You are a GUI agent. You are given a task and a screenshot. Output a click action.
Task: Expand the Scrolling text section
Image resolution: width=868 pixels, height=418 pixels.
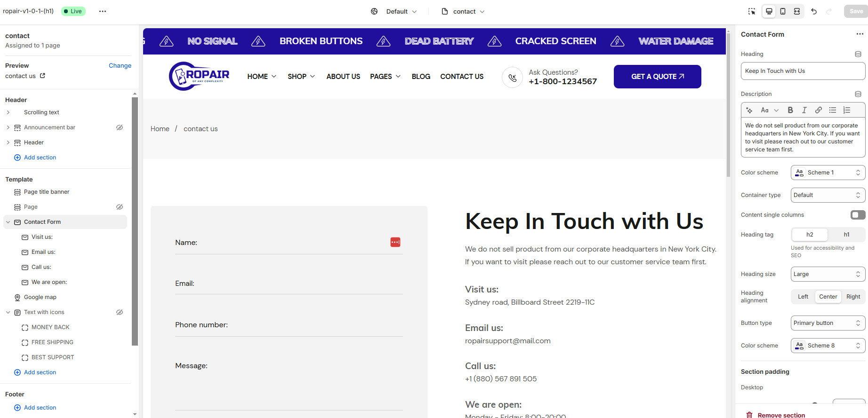pos(8,112)
